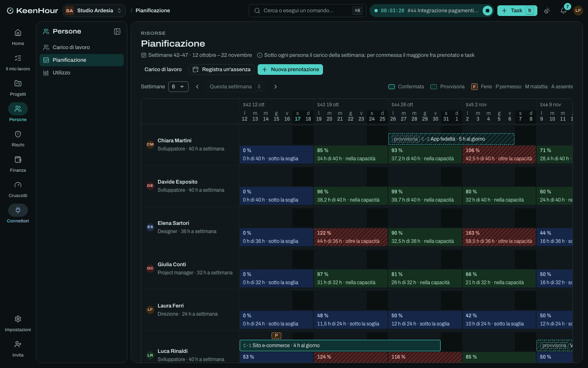
Task: Collapse the Persone side panel
Action: [117, 31]
